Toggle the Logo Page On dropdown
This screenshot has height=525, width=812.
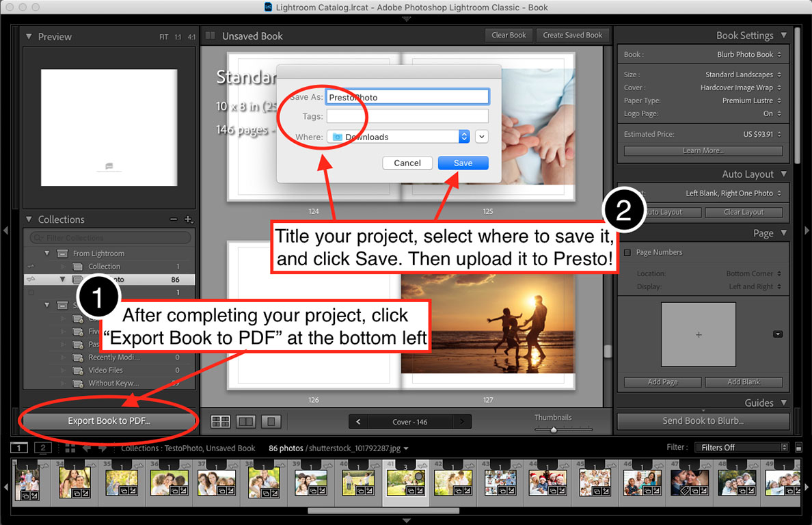point(772,113)
